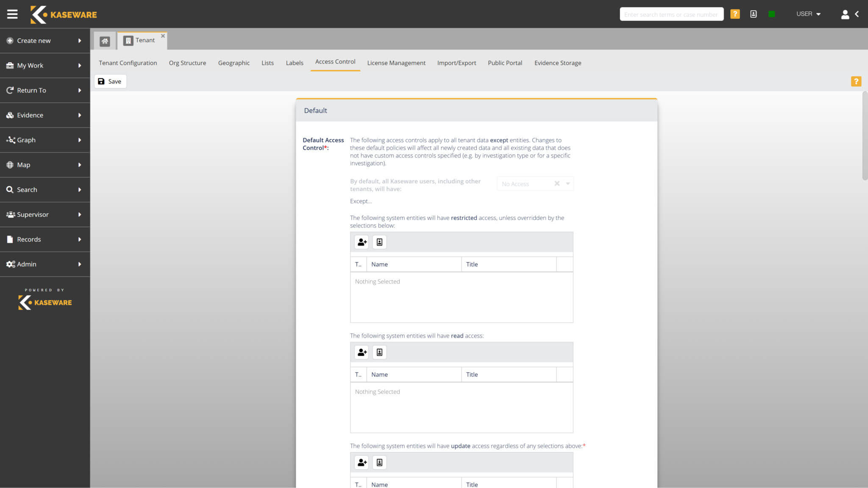Click the search terms input field
Screen dimensions: 868x488
(x=671, y=14)
